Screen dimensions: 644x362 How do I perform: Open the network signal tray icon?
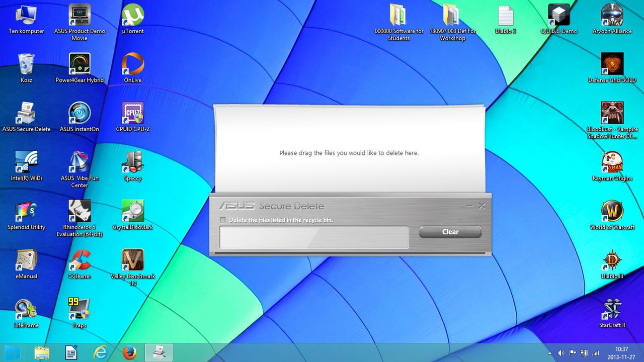[596, 353]
